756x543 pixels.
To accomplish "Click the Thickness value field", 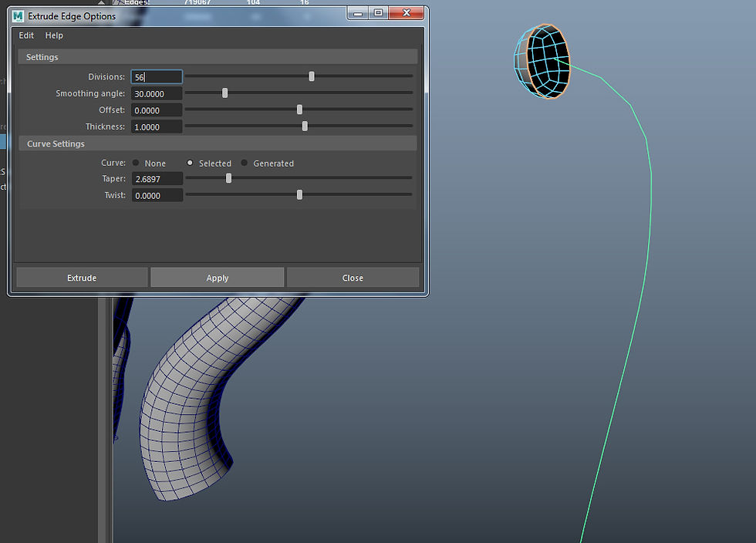I will pos(157,126).
